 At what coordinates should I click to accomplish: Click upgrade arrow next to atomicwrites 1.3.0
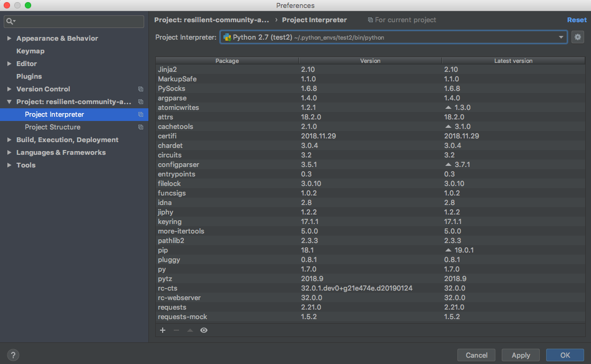point(448,107)
